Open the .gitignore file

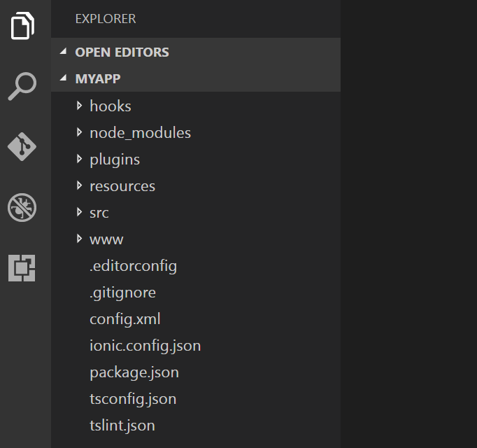(x=122, y=293)
